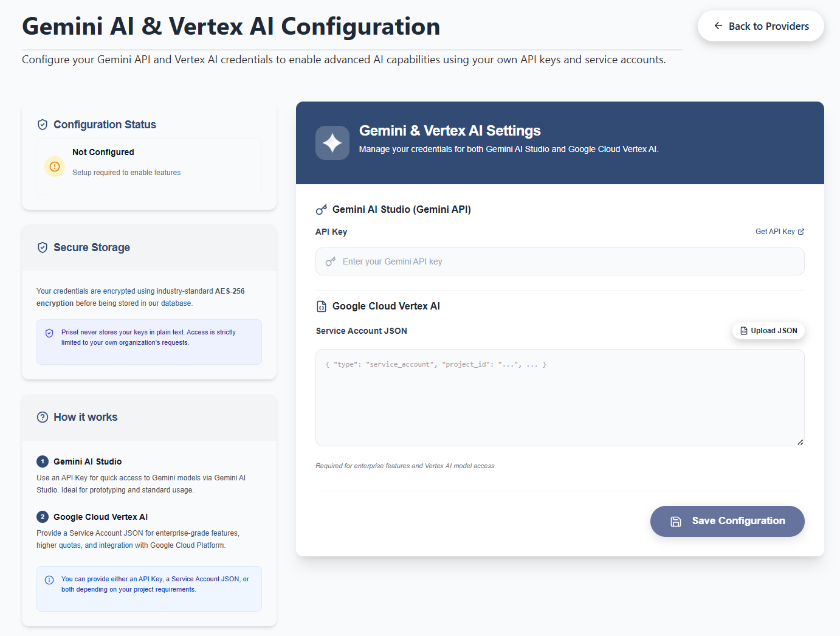
Task: Click the Upload JSON button
Action: coord(768,331)
